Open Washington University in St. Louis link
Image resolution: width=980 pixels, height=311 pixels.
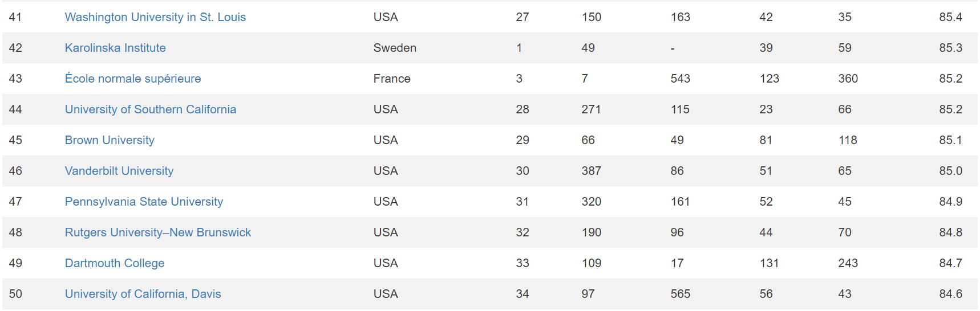click(x=155, y=17)
